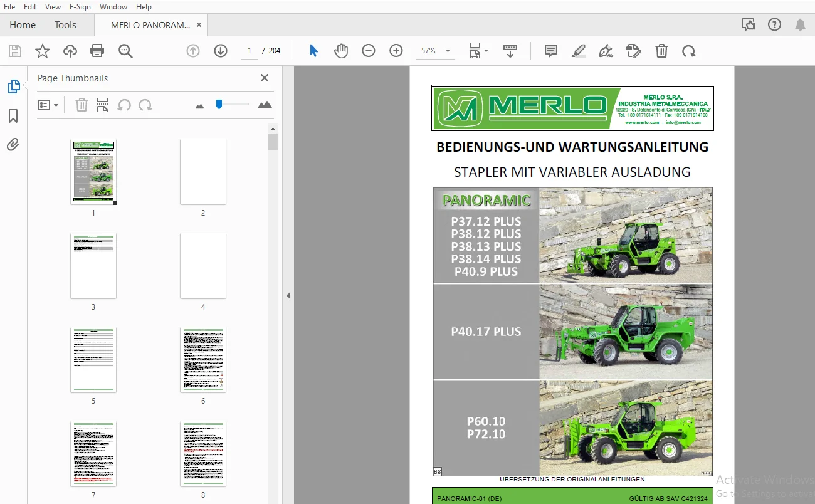
Task: Delete with the toolbar trash icon
Action: (x=661, y=51)
